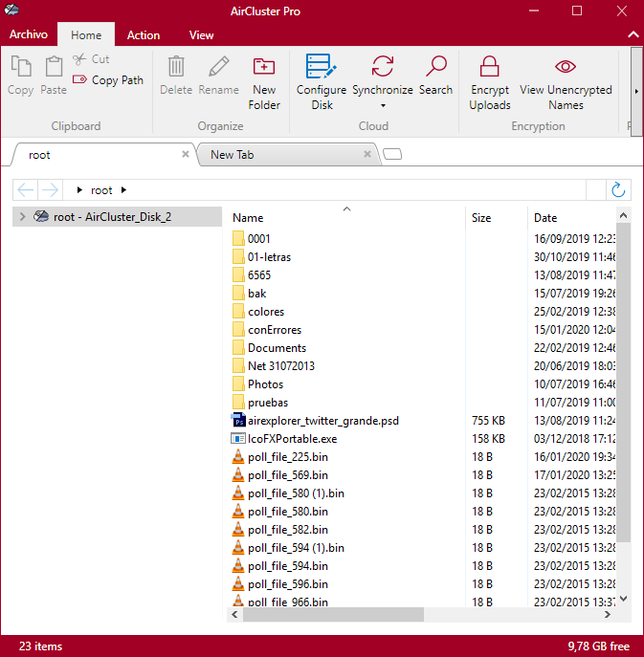
Task: Click the arrow after root in breadcrumb
Action: coord(123,189)
